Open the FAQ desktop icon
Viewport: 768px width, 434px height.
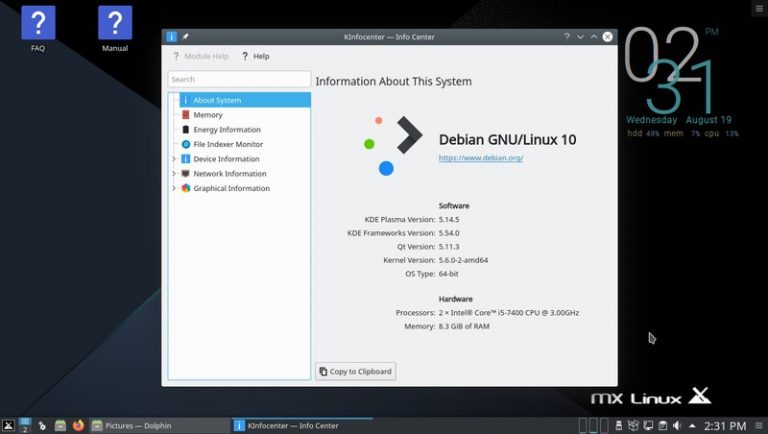pyautogui.click(x=38, y=28)
